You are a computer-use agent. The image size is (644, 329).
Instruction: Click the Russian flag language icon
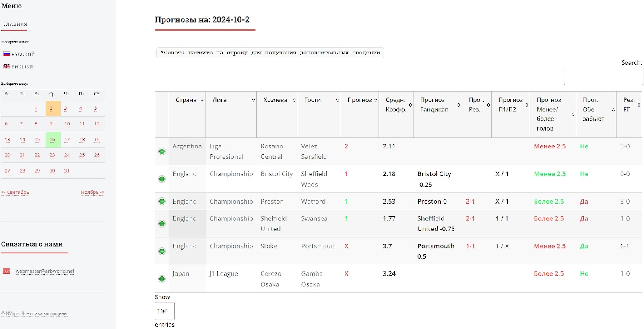pos(6,54)
